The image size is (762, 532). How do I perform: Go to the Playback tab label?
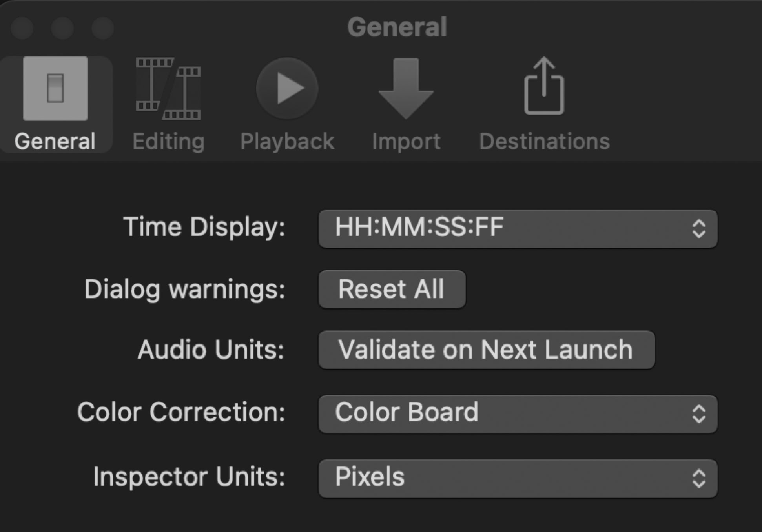click(287, 141)
